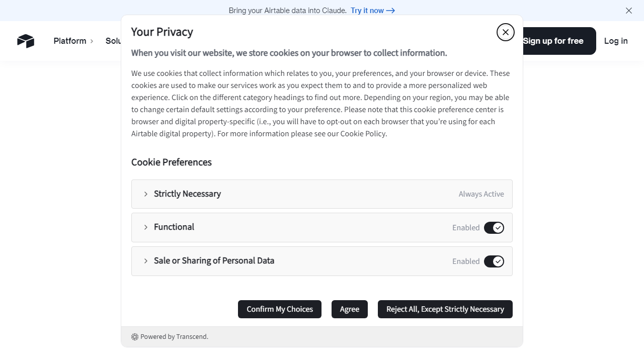This screenshot has height=362, width=644.
Task: Expand the Functional cookie category chevron
Action: 146,227
